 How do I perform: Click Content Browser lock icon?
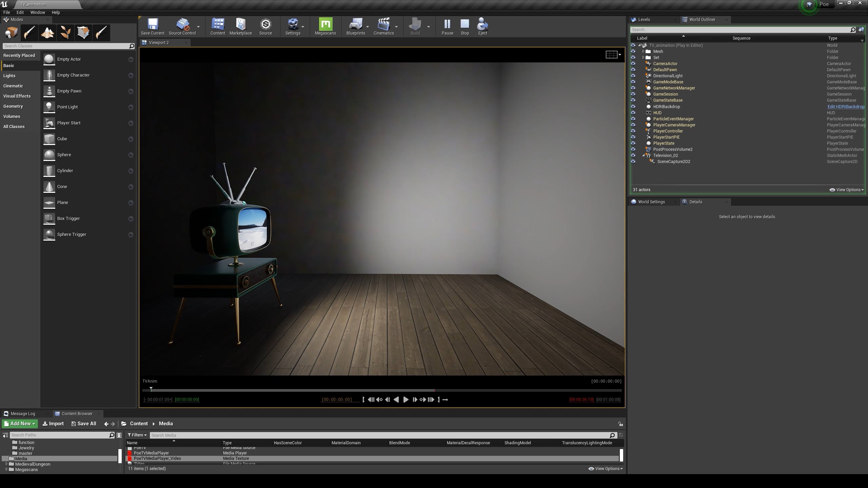pyautogui.click(x=620, y=424)
